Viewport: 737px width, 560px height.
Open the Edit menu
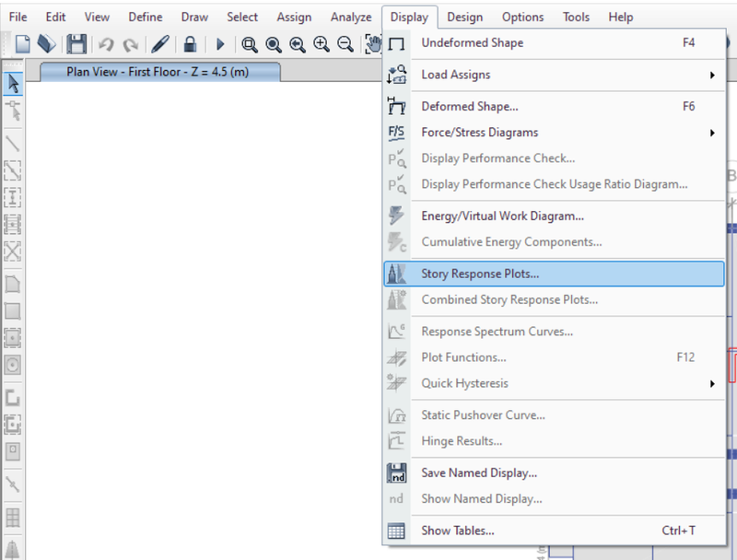point(55,17)
